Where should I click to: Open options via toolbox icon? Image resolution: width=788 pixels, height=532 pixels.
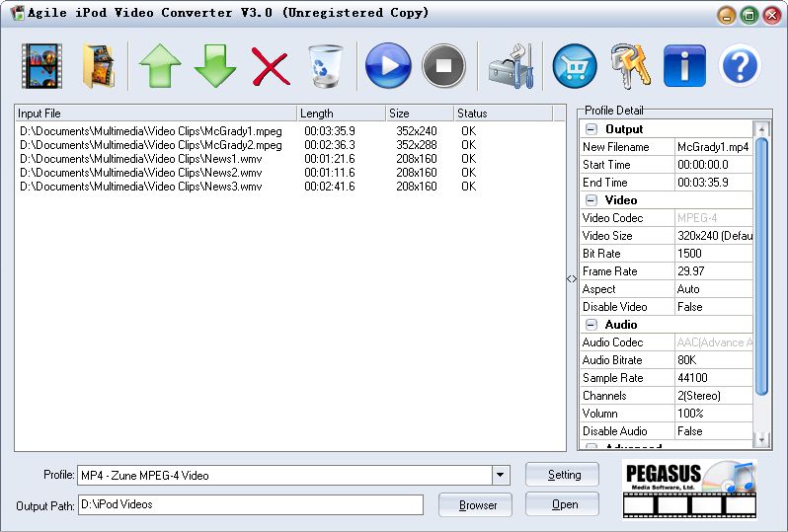pyautogui.click(x=511, y=66)
